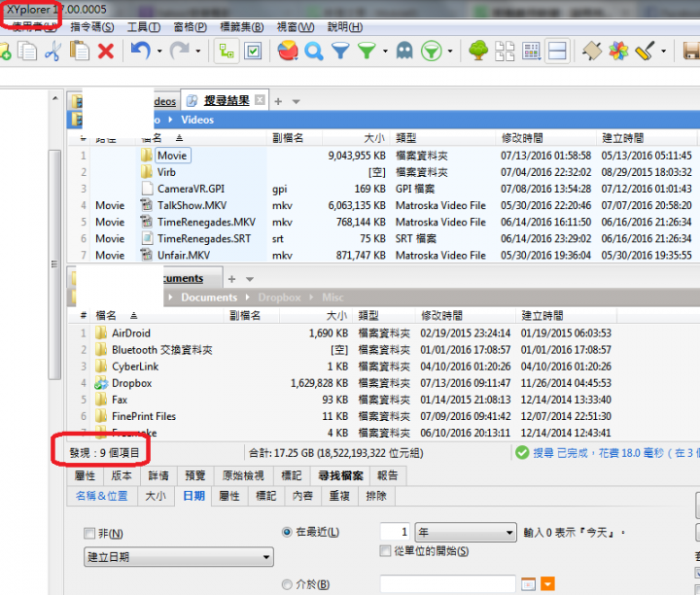Open the Undo history dropdown arrow
This screenshot has height=595, width=700.
[x=159, y=51]
